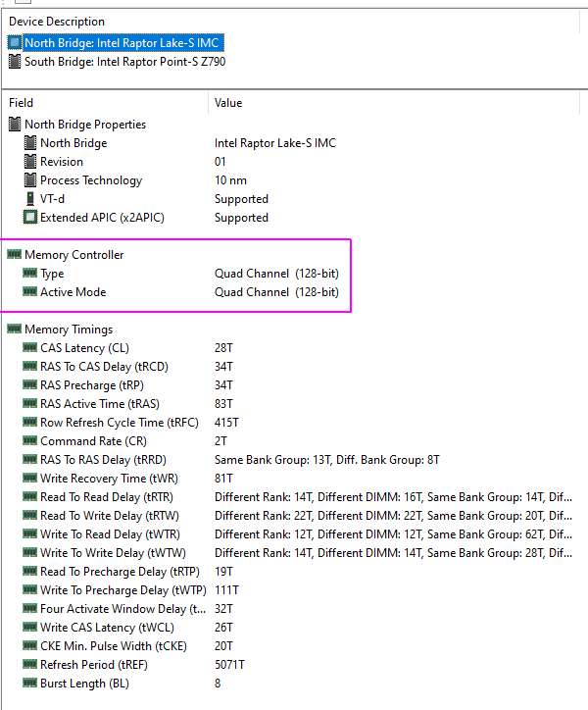Select the Write Recovery Time value 81T
Screen dimensions: 588x710
coord(223,479)
